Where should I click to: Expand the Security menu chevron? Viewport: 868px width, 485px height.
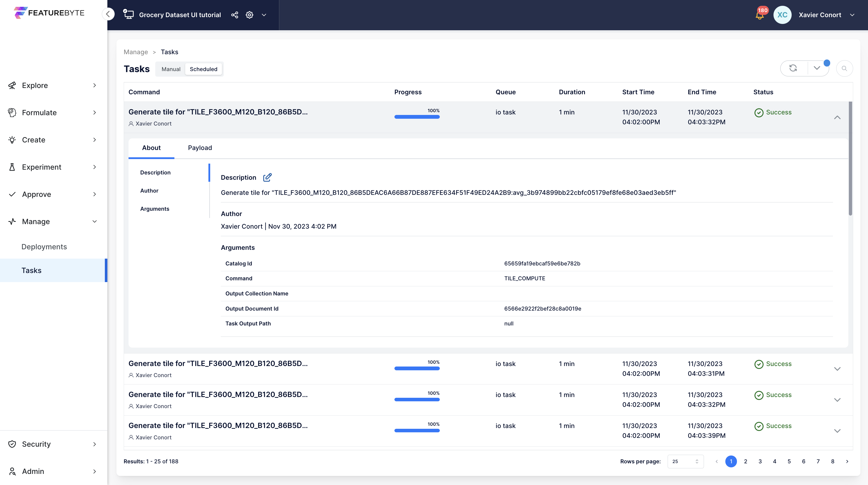[x=95, y=444]
